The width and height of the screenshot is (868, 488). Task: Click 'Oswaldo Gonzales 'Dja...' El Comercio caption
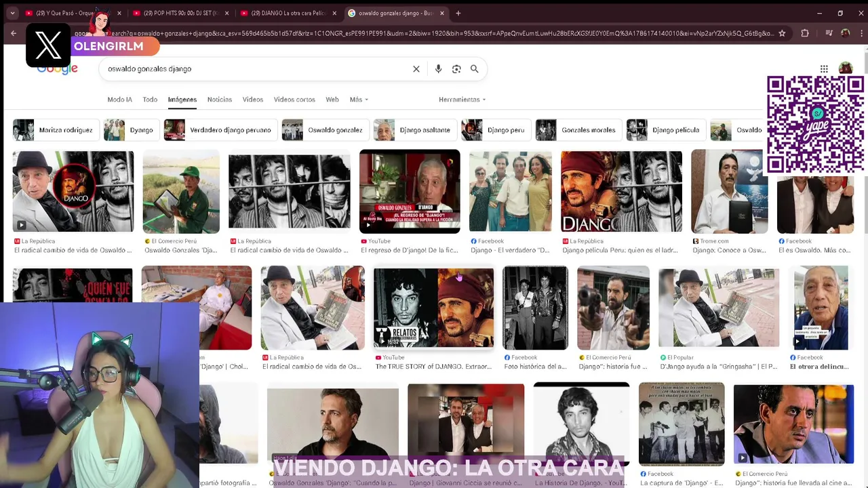(x=180, y=250)
